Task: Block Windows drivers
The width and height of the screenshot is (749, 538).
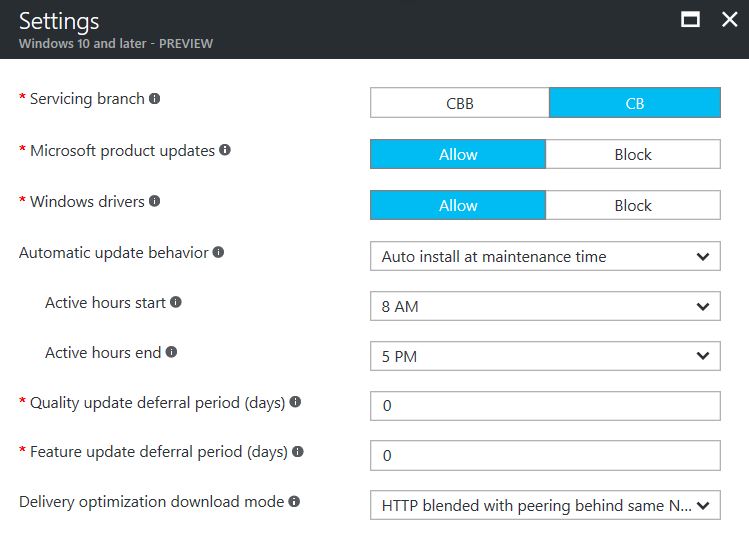Action: [x=633, y=205]
